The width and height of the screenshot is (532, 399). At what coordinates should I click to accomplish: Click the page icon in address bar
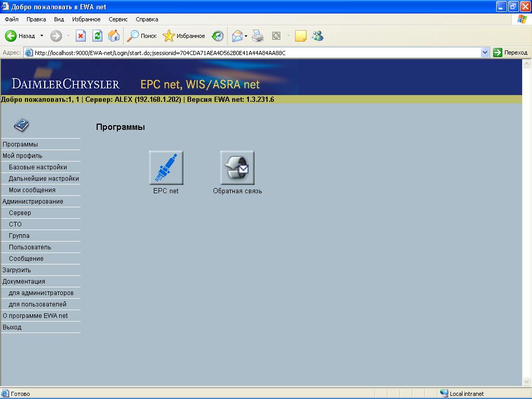[29, 52]
